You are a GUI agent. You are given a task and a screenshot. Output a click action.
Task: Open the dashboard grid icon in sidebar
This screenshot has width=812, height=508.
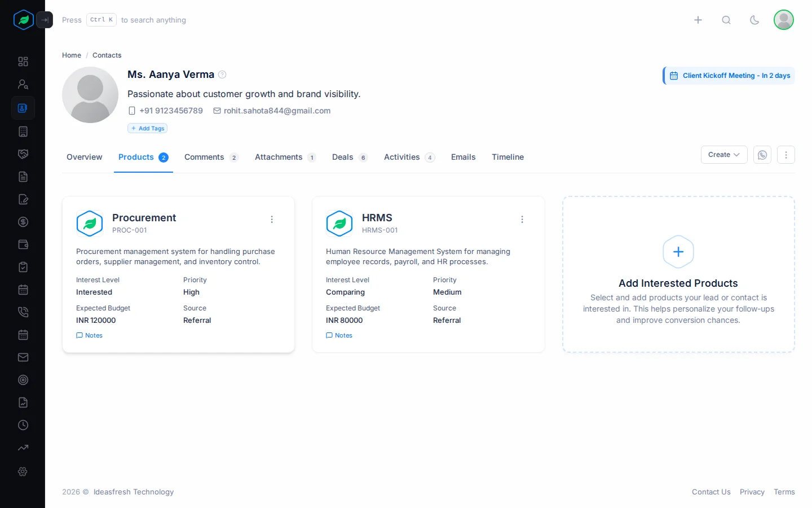(x=23, y=62)
